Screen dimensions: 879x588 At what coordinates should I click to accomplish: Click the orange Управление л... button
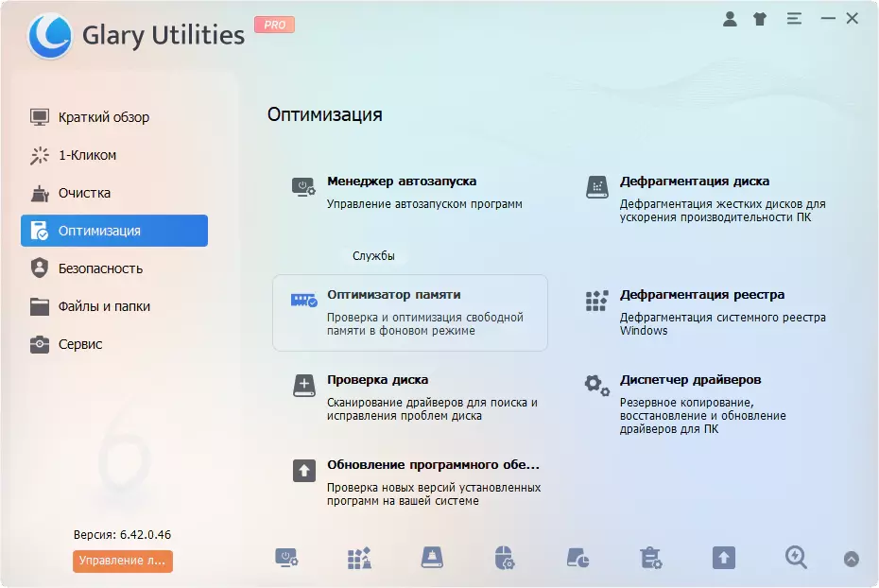122,561
